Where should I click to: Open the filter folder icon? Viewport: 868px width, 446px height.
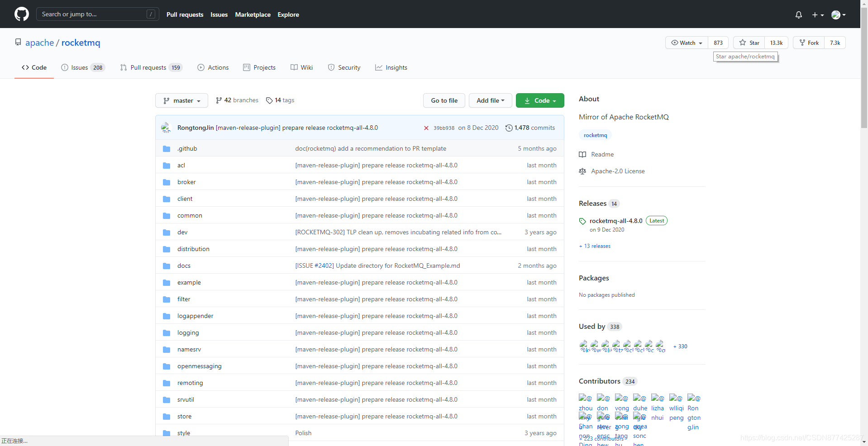coord(167,299)
